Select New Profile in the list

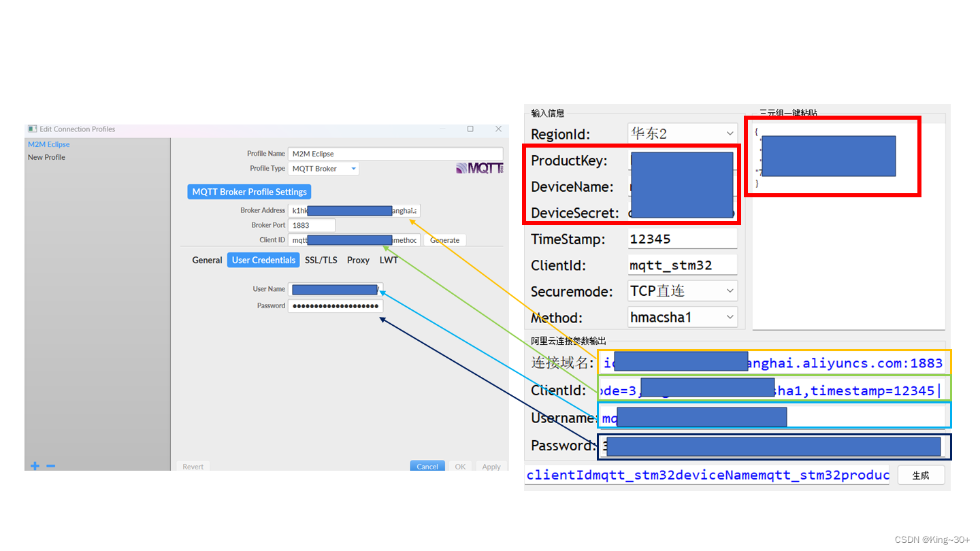click(x=47, y=157)
